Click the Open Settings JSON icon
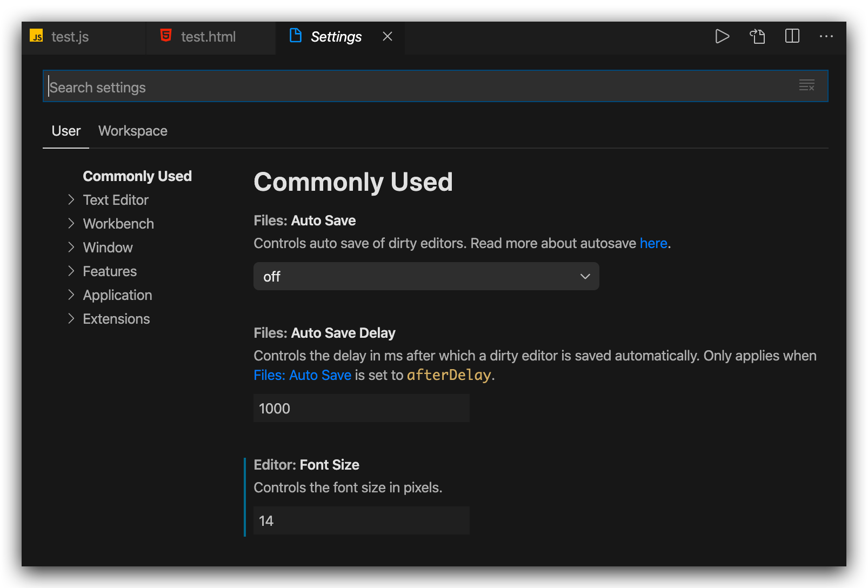The height and width of the screenshot is (588, 868). (757, 36)
